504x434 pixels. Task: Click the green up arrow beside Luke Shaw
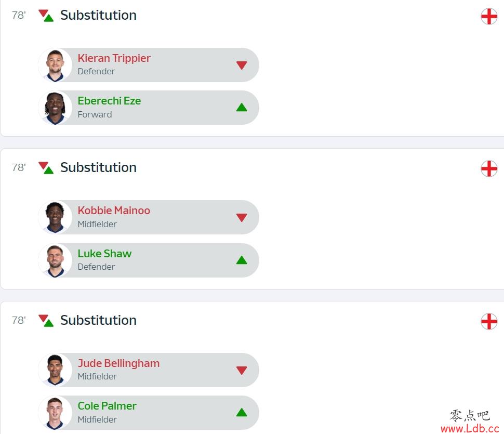click(x=242, y=260)
